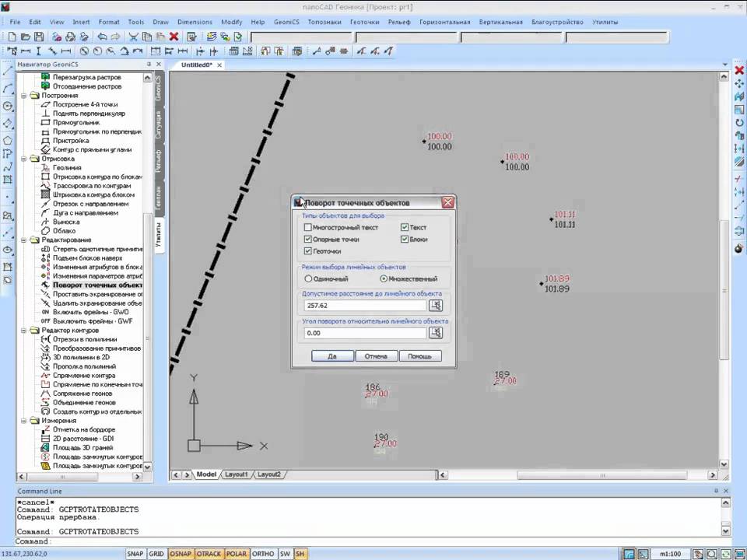Click the New document icon in toolbar
Image resolution: width=747 pixels, height=560 pixels.
pos(12,37)
